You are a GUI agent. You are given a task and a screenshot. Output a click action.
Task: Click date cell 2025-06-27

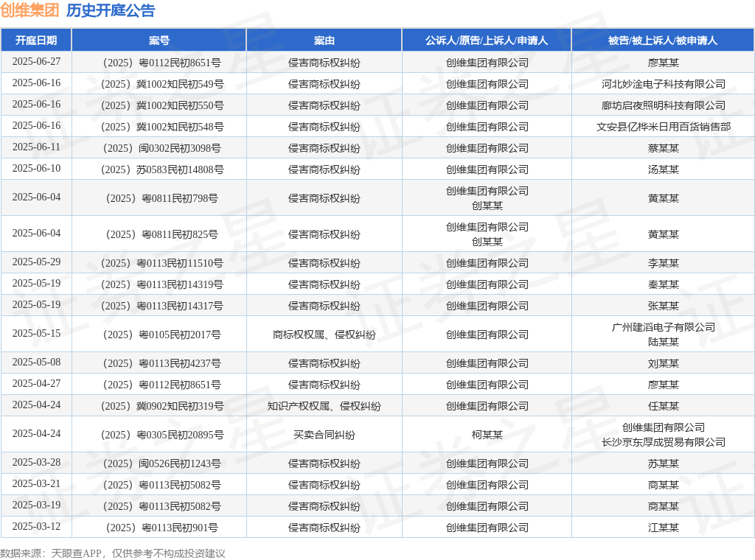(x=36, y=62)
